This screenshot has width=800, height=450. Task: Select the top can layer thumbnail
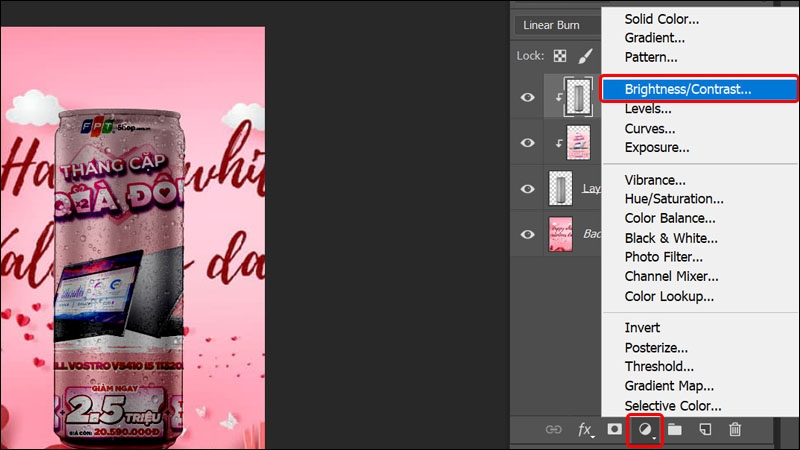coord(578,96)
